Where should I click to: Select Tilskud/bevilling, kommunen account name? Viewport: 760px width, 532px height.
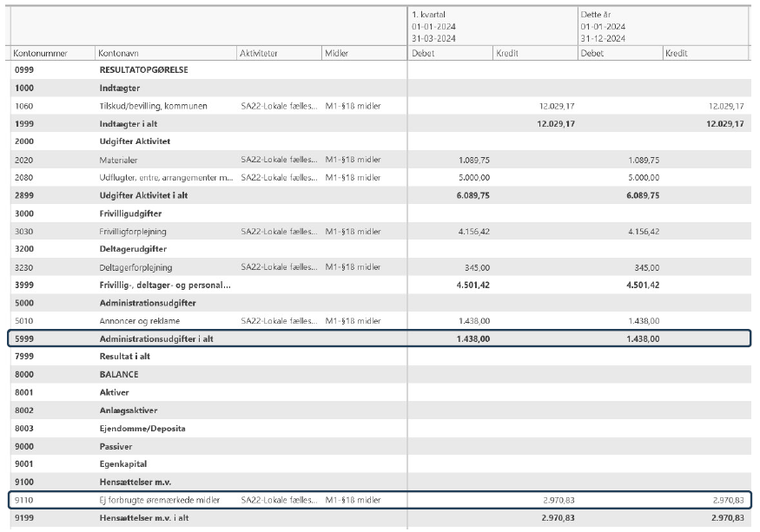(153, 106)
